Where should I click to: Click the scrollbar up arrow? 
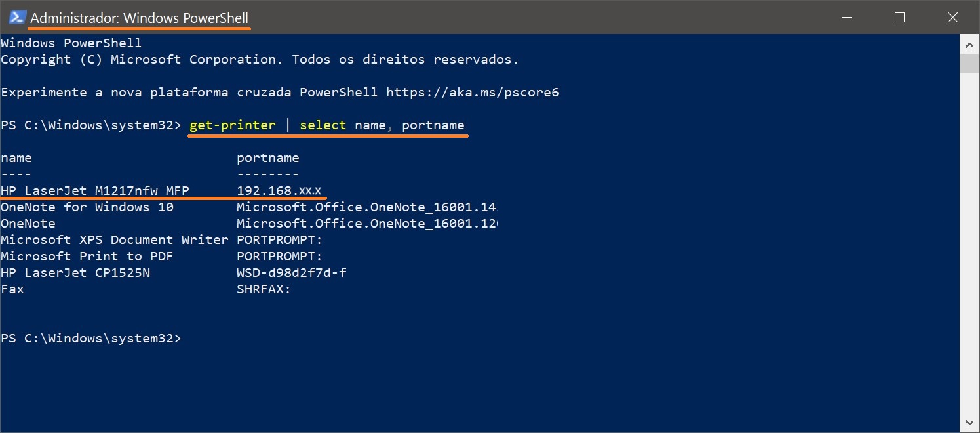(x=970, y=45)
